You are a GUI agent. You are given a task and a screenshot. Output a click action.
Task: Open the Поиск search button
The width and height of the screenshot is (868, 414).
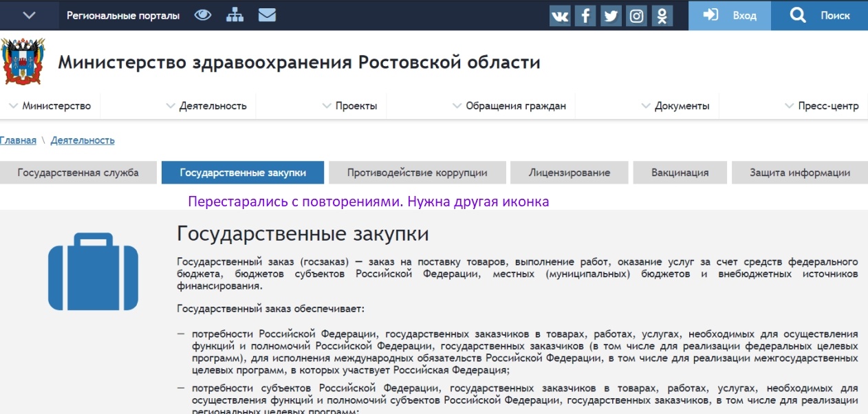pyautogui.click(x=820, y=15)
